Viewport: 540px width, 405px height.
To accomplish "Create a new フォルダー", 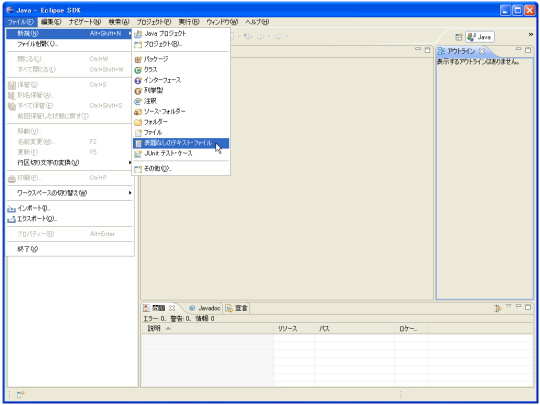I will click(181, 122).
